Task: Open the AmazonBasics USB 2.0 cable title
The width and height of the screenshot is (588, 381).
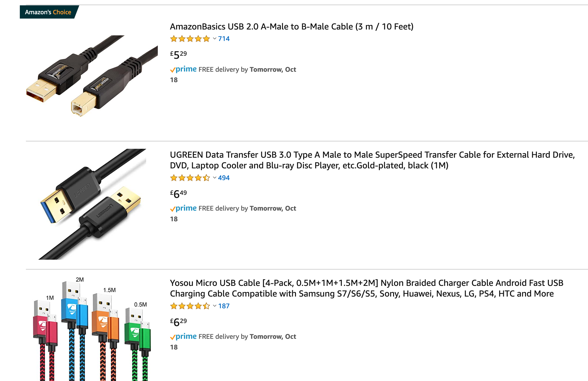Action: tap(291, 26)
